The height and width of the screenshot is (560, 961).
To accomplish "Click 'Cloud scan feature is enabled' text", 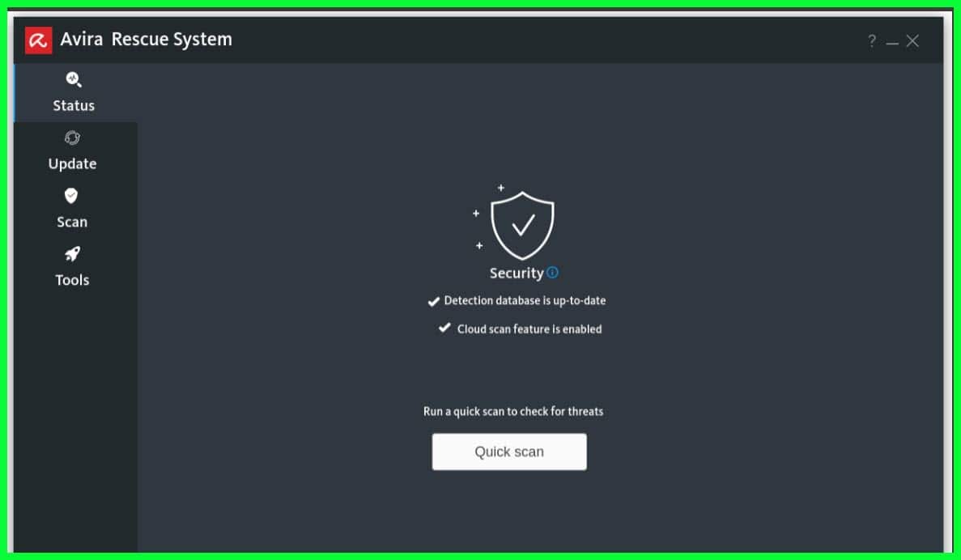I will coord(529,329).
